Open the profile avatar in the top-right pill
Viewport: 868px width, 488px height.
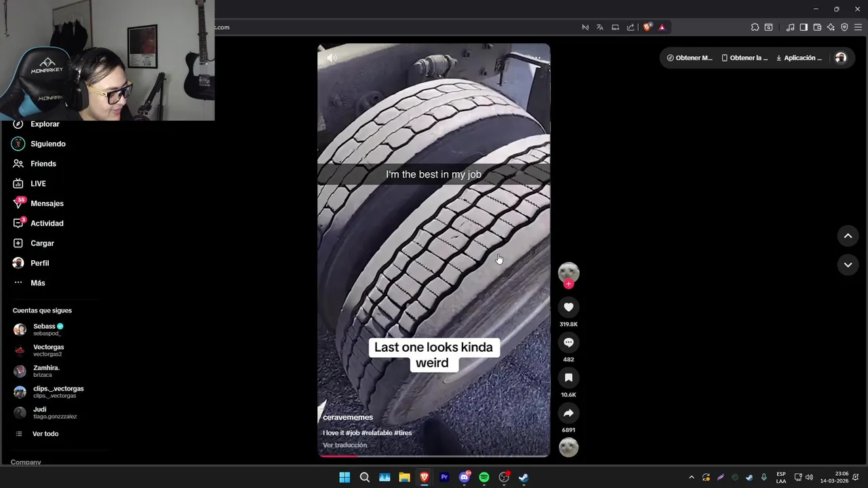(841, 58)
